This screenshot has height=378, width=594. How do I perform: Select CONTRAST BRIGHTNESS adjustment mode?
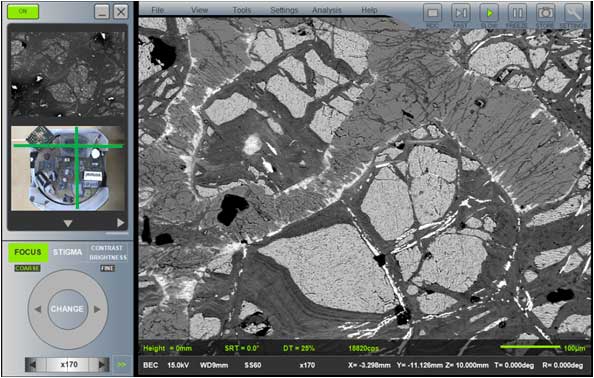coord(108,253)
